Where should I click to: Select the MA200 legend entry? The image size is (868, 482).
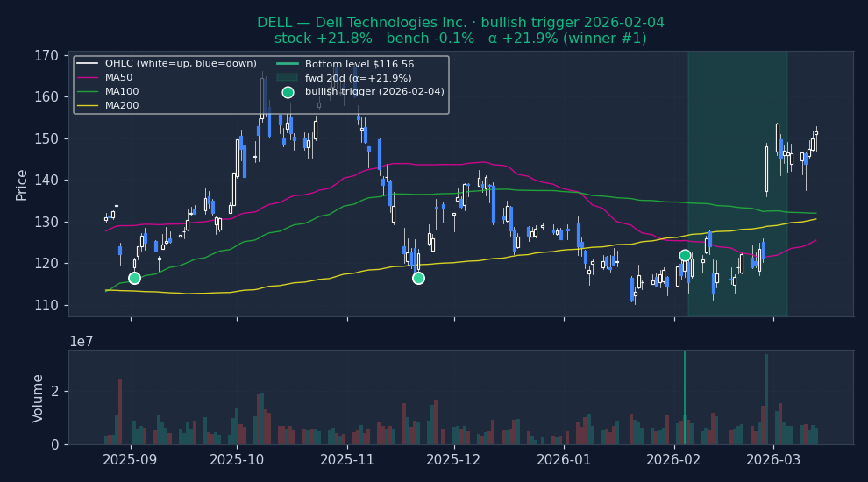[x=120, y=106]
